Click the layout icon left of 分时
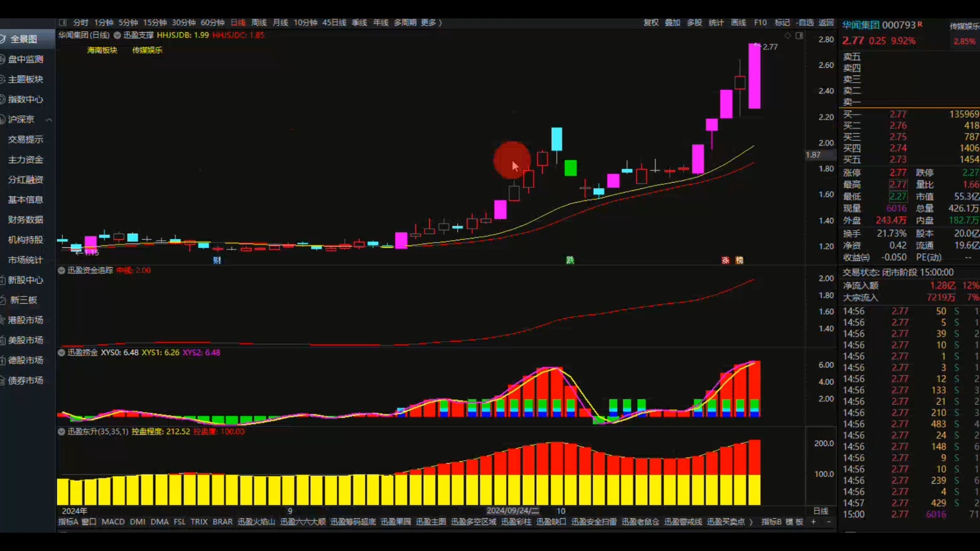980x551 pixels. click(63, 22)
